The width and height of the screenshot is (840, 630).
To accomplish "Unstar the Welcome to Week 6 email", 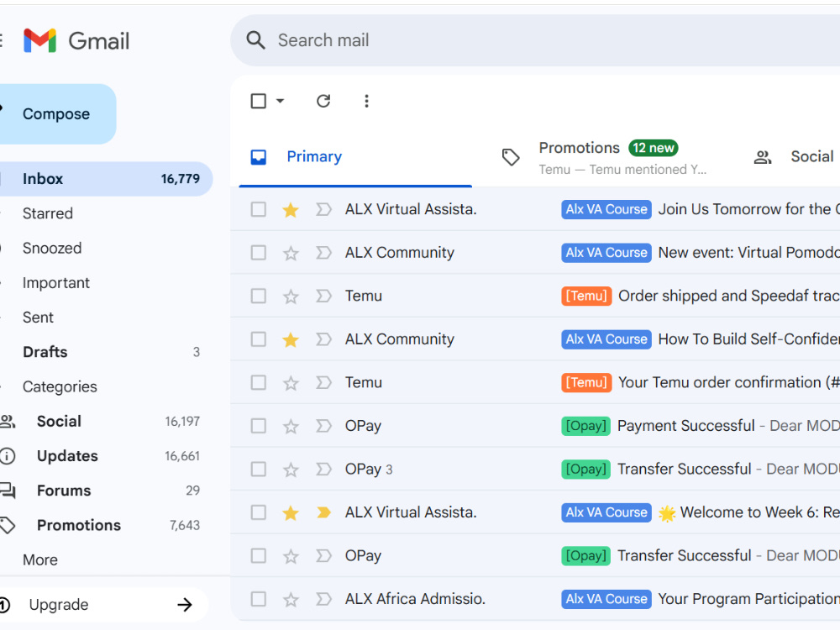I will point(291,512).
